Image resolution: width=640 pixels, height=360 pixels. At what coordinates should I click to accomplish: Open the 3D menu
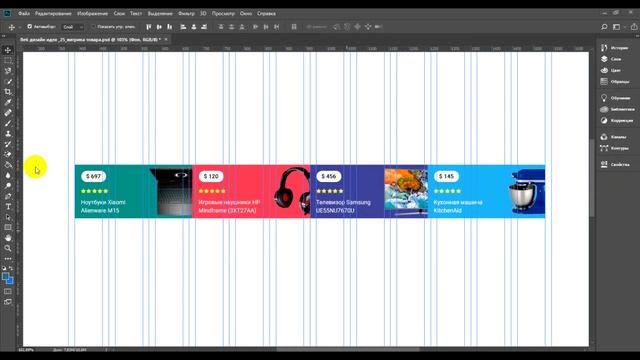(x=203, y=13)
